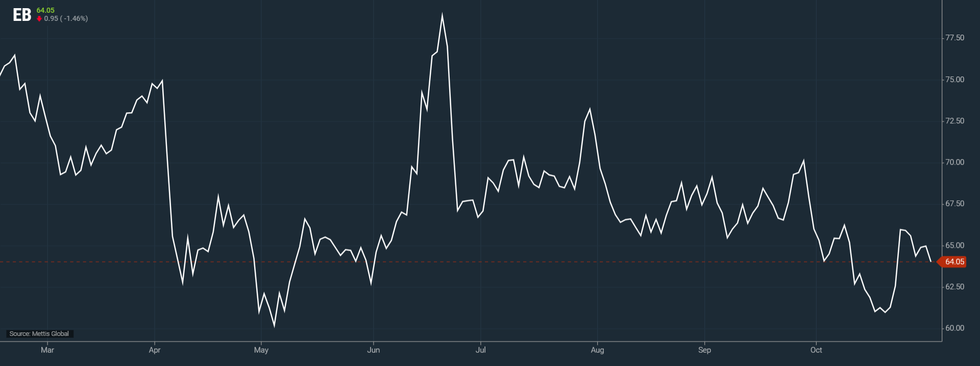This screenshot has width=980, height=366.
Task: Click the 72.50 price axis label
Action: (x=954, y=121)
